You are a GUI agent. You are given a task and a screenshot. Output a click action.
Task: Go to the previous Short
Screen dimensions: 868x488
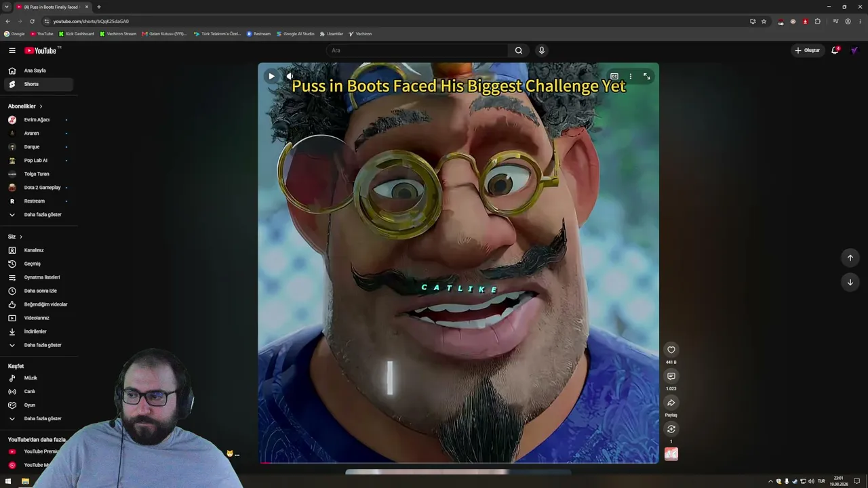tap(850, 258)
